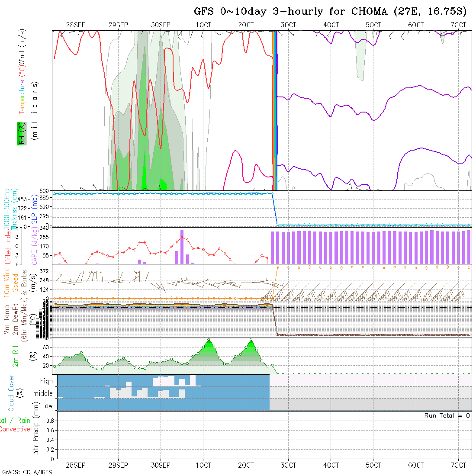Image resolution: width=476 pixels, height=476 pixels.
Task: Click the chart title mentioning CHOMA
Action: pyautogui.click(x=330, y=12)
